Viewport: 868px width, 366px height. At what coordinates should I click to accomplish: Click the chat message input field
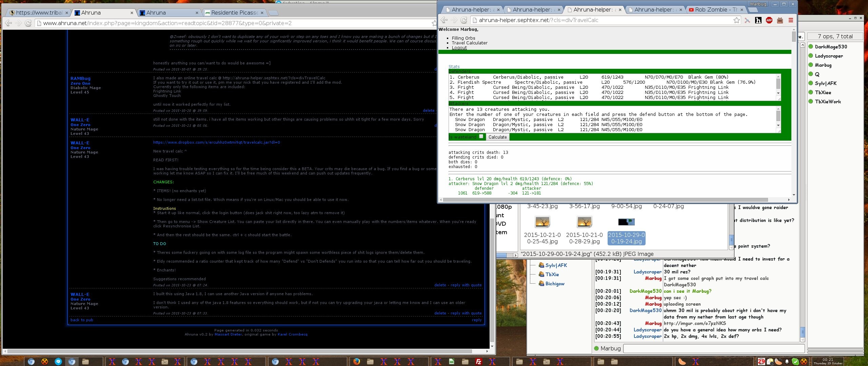pyautogui.click(x=713, y=348)
